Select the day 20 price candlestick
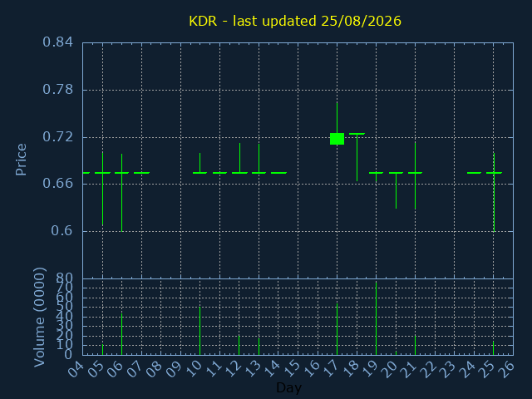The width and height of the screenshot is (532, 399). pyautogui.click(x=396, y=190)
